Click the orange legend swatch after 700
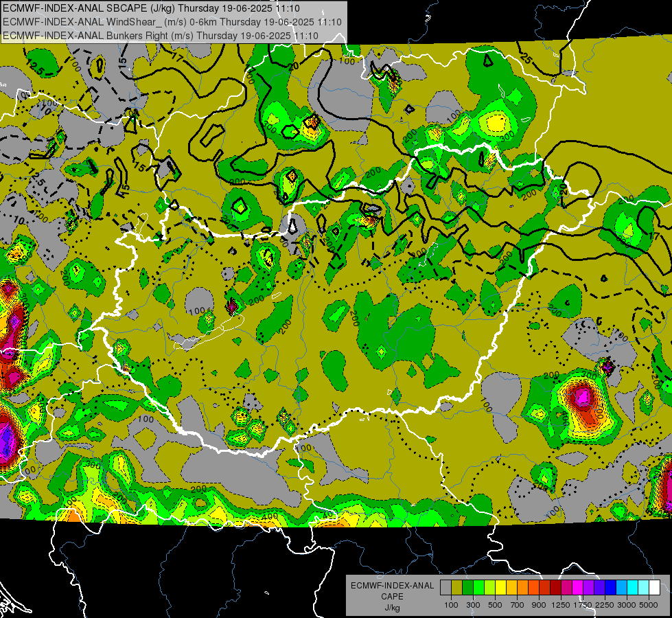Screen dimensions: 672x618 pyautogui.click(x=522, y=587)
